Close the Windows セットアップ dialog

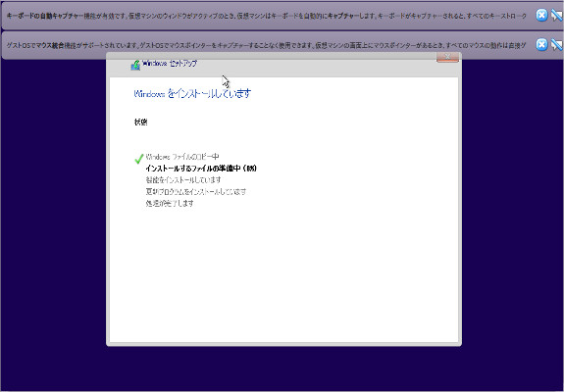[447, 57]
